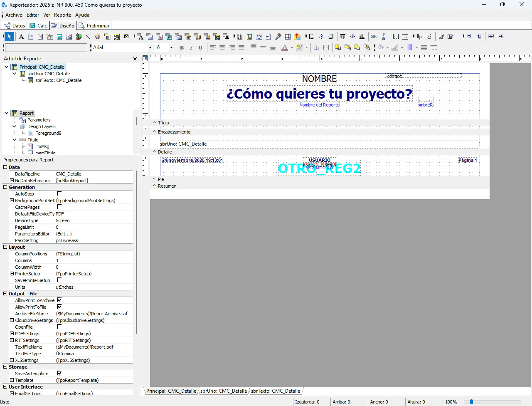The height and width of the screenshot is (406, 532).
Task: Open the font size 16 dropdown
Action: pyautogui.click(x=171, y=47)
